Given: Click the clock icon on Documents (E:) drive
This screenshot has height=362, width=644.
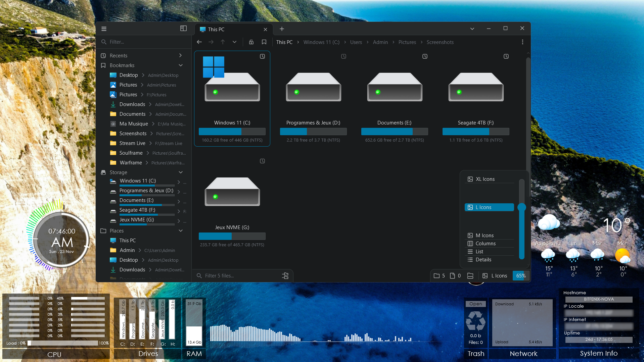Looking at the screenshot, I should coord(425,56).
